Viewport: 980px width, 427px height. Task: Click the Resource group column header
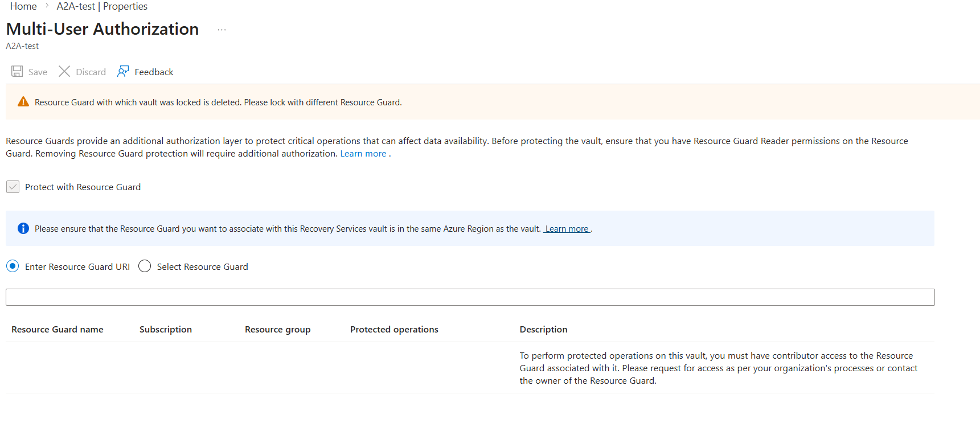point(278,330)
